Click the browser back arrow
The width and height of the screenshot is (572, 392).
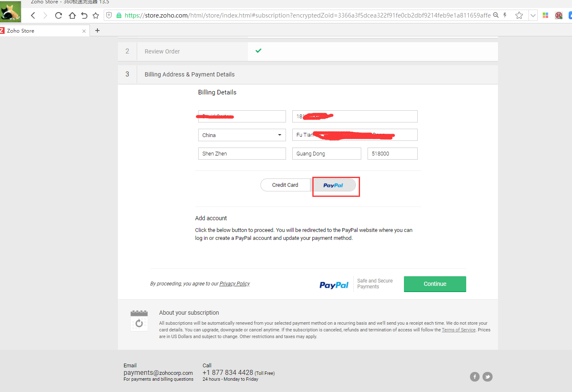pos(33,15)
